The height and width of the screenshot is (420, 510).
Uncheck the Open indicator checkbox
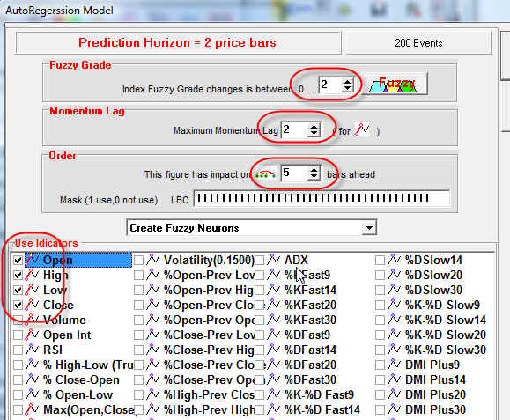click(x=18, y=260)
